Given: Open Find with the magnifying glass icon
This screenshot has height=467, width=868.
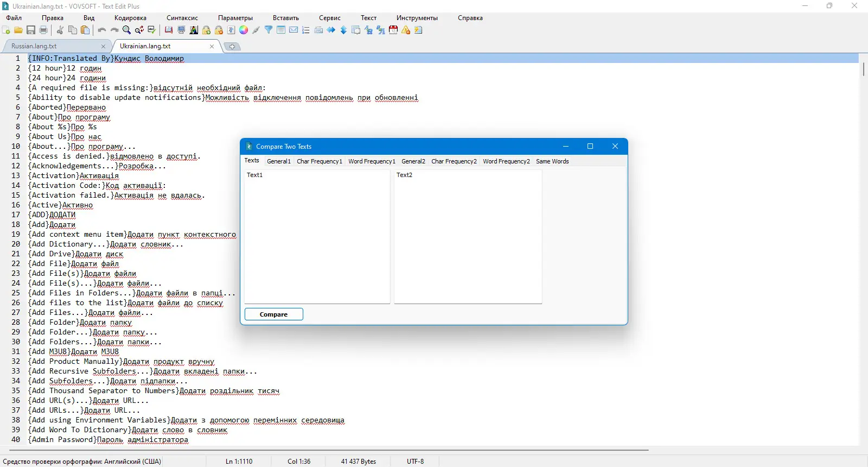Looking at the screenshot, I should (x=126, y=30).
